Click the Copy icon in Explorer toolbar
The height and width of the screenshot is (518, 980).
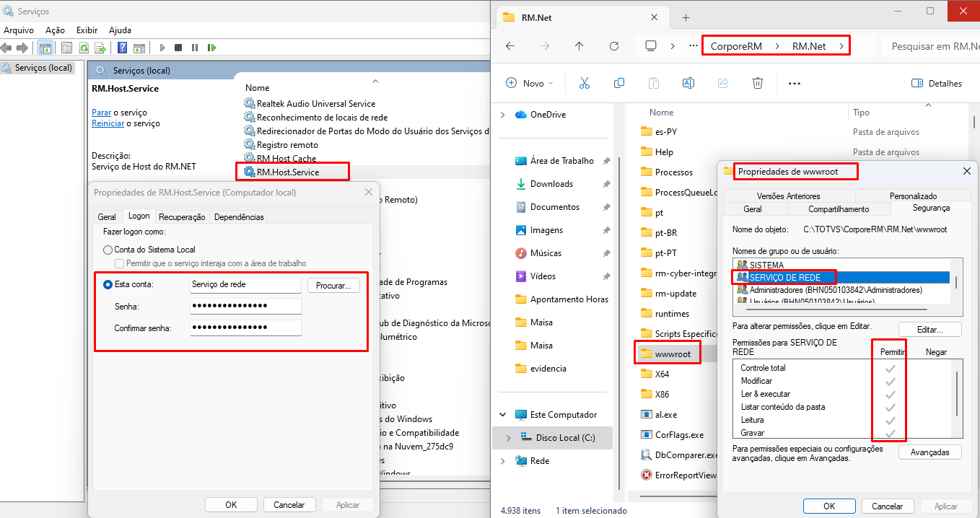click(618, 83)
